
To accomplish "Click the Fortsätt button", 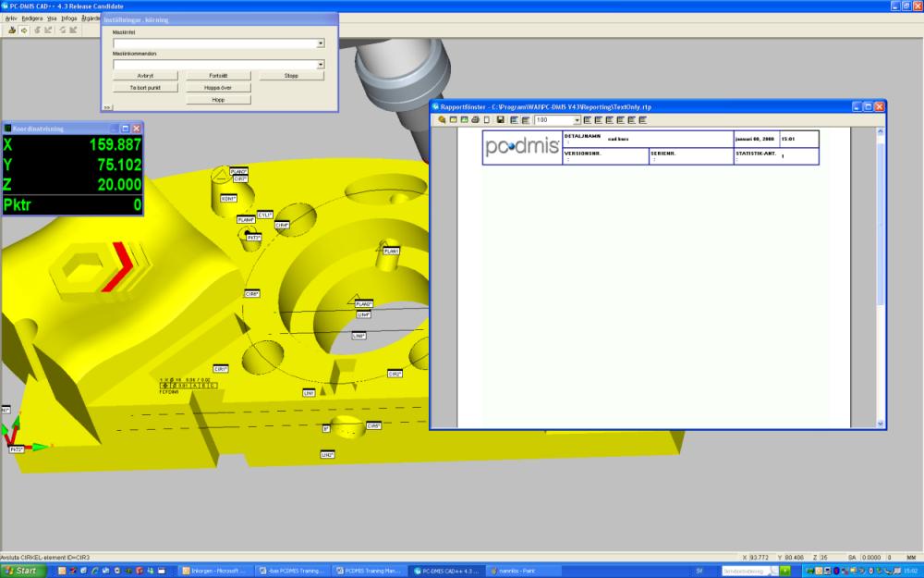I will (x=218, y=76).
